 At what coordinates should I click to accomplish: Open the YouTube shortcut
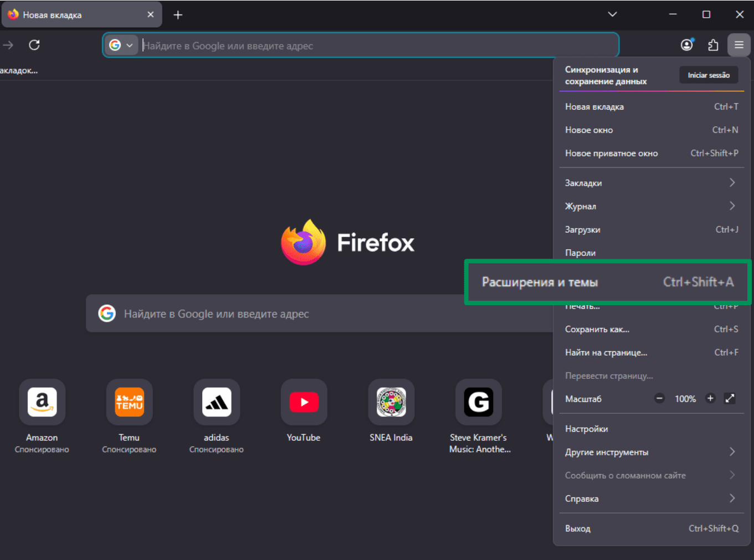click(304, 402)
